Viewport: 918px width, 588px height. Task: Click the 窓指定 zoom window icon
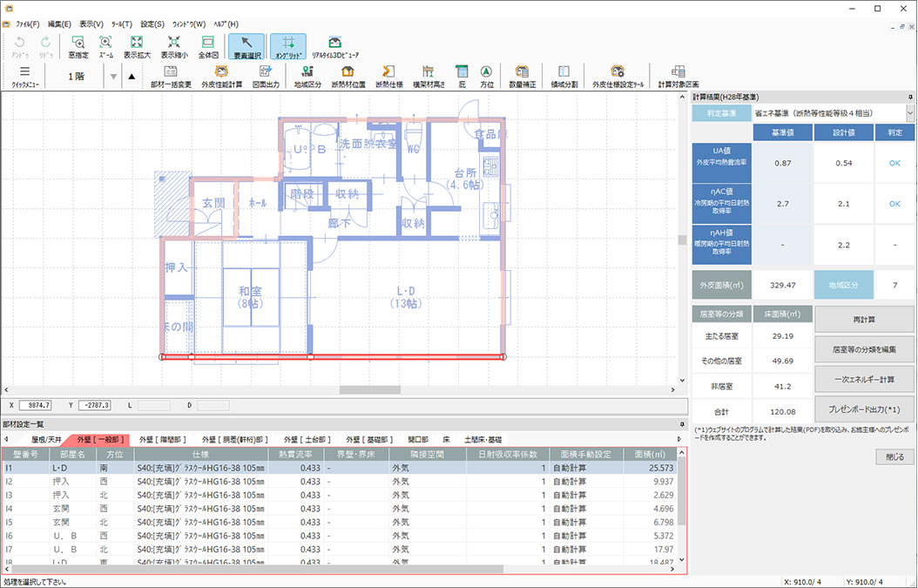(78, 46)
